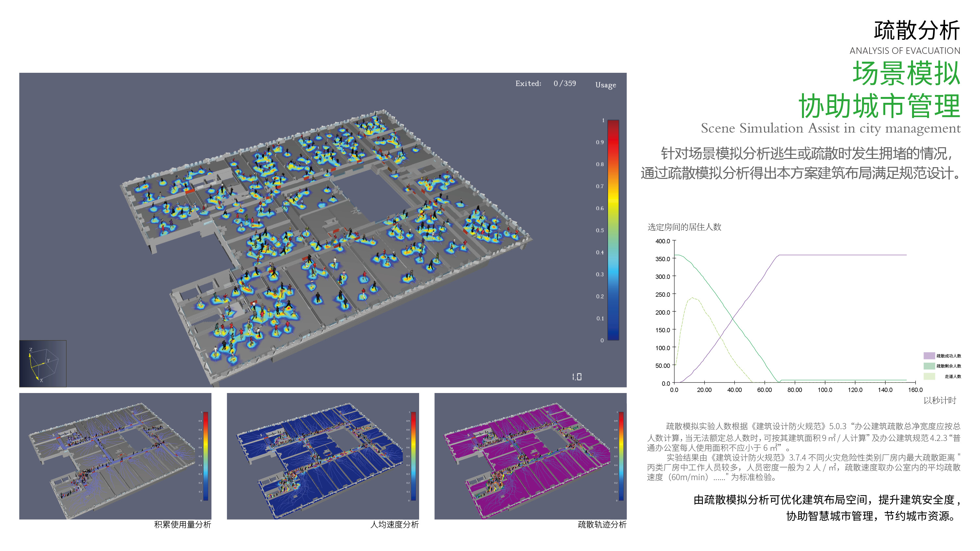Click the 疏散分析 title heading
This screenshot has width=980, height=551.
point(917,30)
